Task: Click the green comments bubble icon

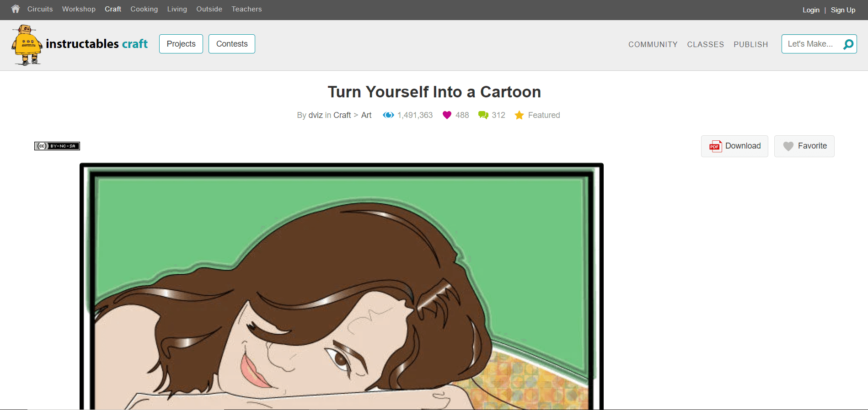Action: (x=483, y=115)
